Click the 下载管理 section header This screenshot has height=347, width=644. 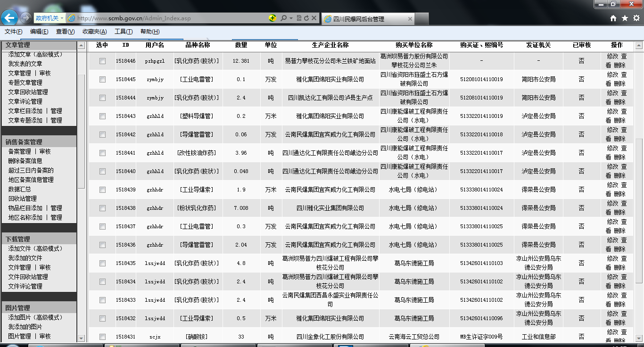(x=38, y=239)
